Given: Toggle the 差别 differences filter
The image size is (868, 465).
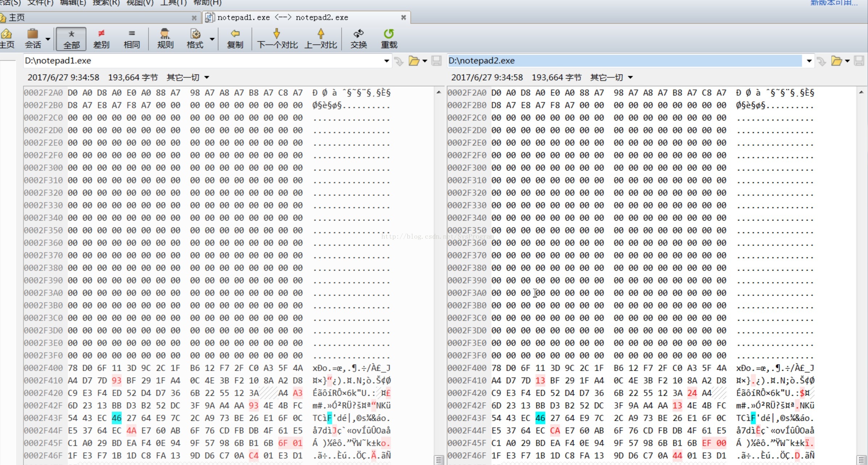Looking at the screenshot, I should pyautogui.click(x=101, y=39).
